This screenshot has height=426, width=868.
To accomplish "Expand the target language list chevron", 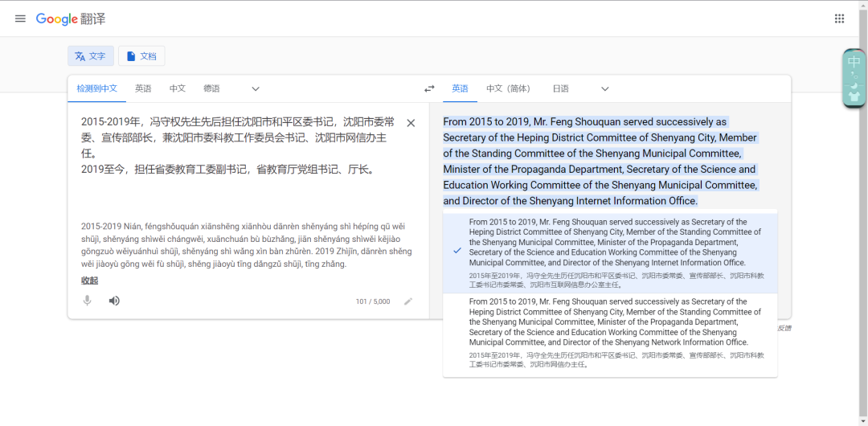I will pos(605,88).
